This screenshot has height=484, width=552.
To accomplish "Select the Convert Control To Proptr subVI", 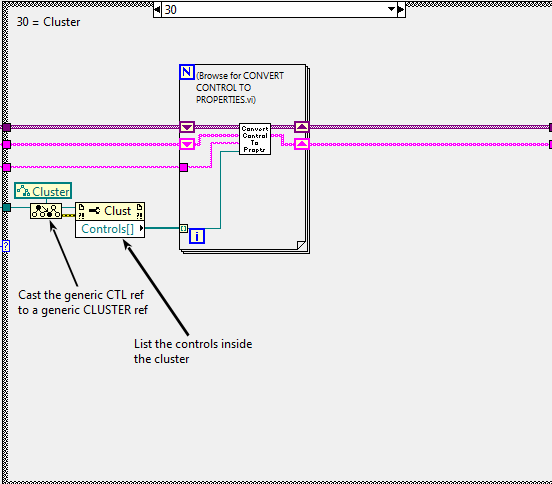I will 255,139.
